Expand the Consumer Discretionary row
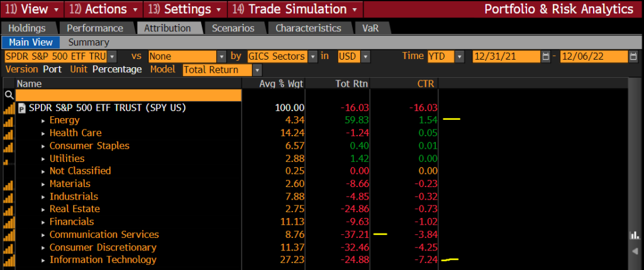644x270 pixels. tap(43, 248)
